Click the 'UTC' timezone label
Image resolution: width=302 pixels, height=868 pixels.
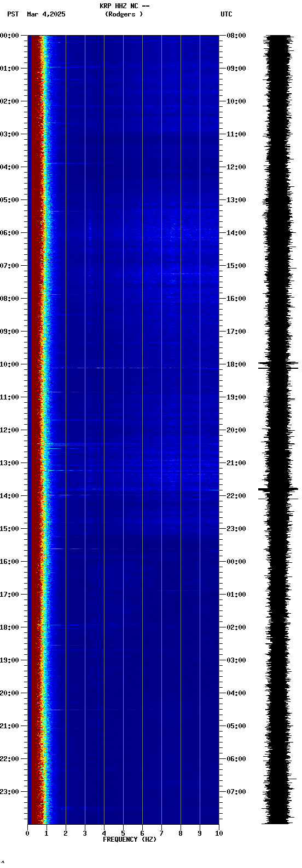pyautogui.click(x=226, y=14)
